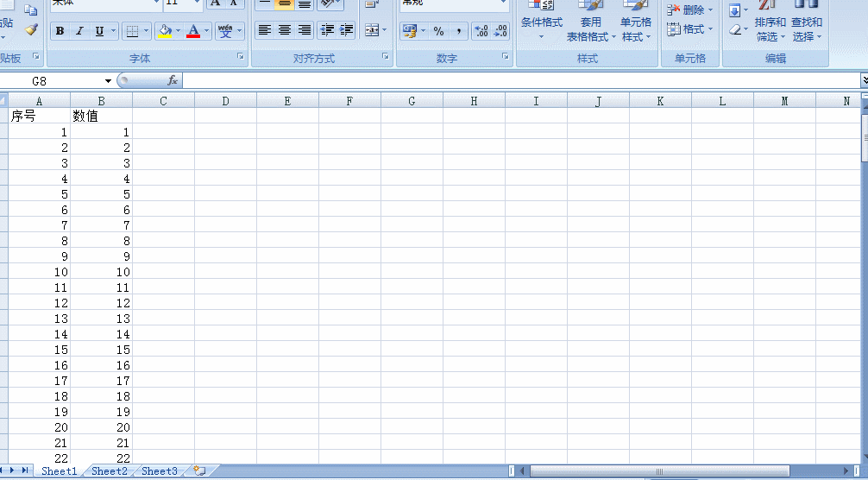The height and width of the screenshot is (480, 868).
Task: Open the borders dropdown arrow
Action: point(147,30)
